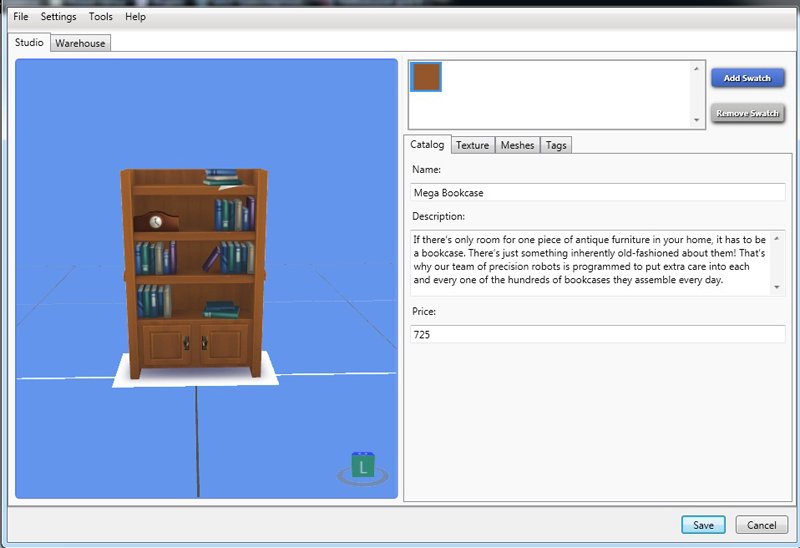Click the green L orientation cube icon
Image resolution: width=800 pixels, height=548 pixels.
(362, 466)
